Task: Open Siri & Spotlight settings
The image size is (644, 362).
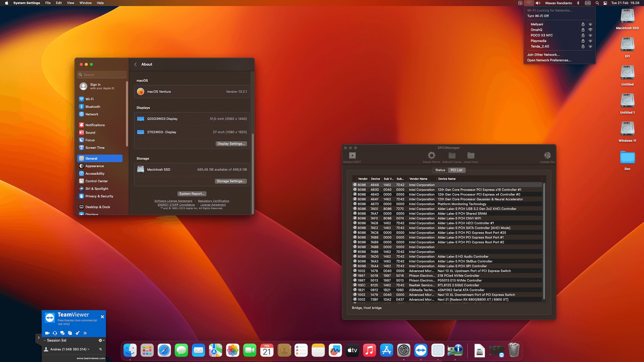Action: [x=100, y=189]
